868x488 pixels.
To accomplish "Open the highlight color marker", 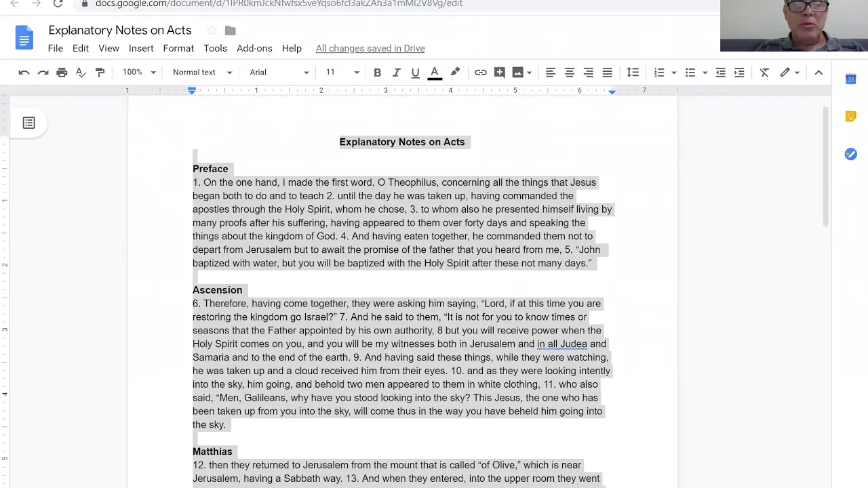I will [x=455, y=73].
